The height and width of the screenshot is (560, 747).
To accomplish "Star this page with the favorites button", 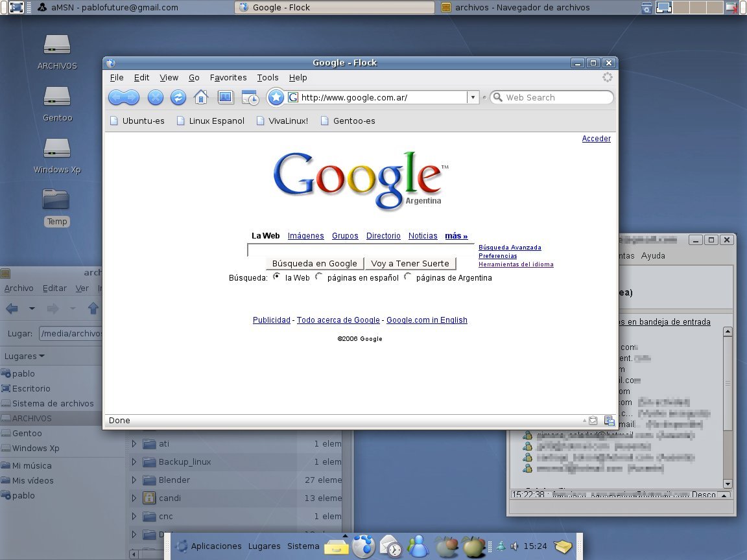I will coord(276,98).
